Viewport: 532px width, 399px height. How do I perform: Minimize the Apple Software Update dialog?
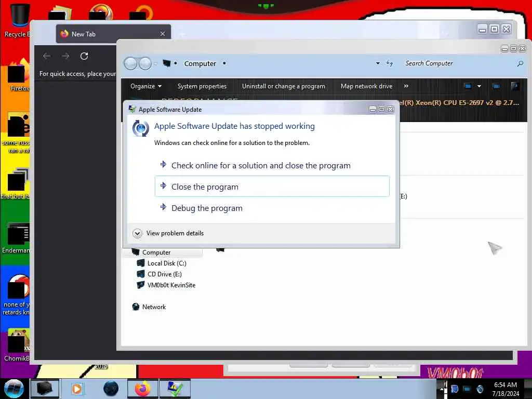coord(373,109)
